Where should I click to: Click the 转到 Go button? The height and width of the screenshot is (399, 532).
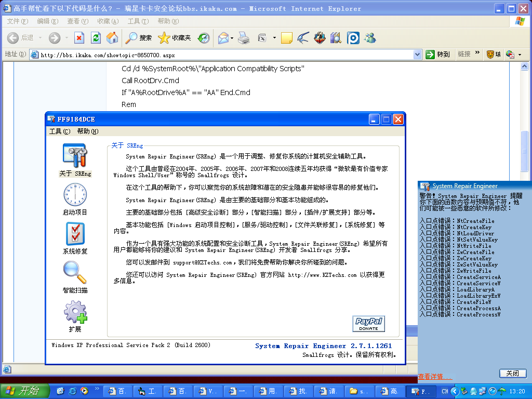coord(438,54)
